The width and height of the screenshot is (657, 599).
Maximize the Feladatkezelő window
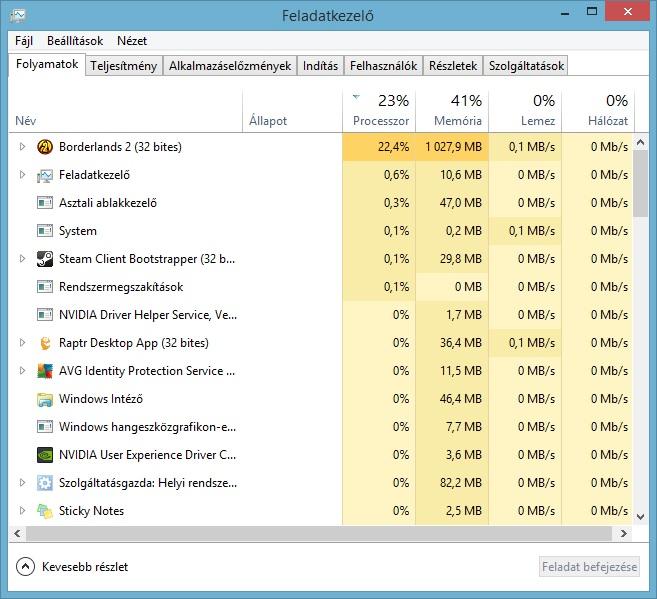click(x=592, y=12)
